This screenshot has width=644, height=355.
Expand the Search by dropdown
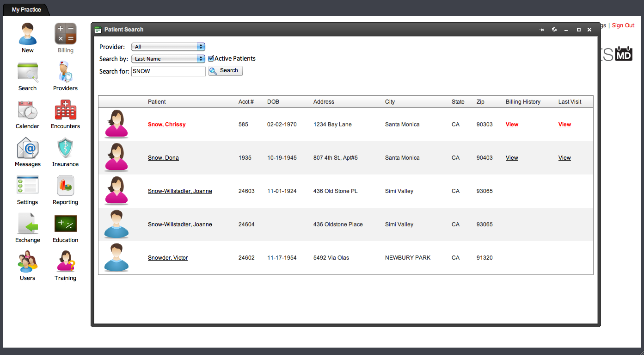click(168, 59)
